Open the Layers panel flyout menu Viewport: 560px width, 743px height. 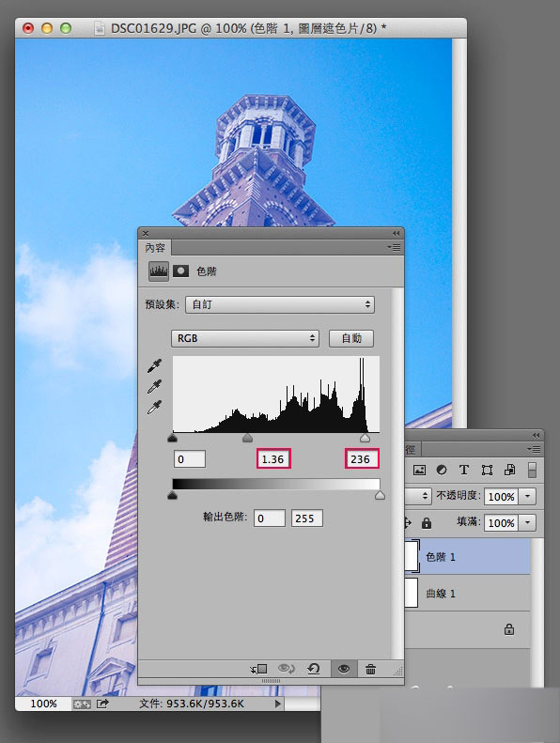point(536,449)
